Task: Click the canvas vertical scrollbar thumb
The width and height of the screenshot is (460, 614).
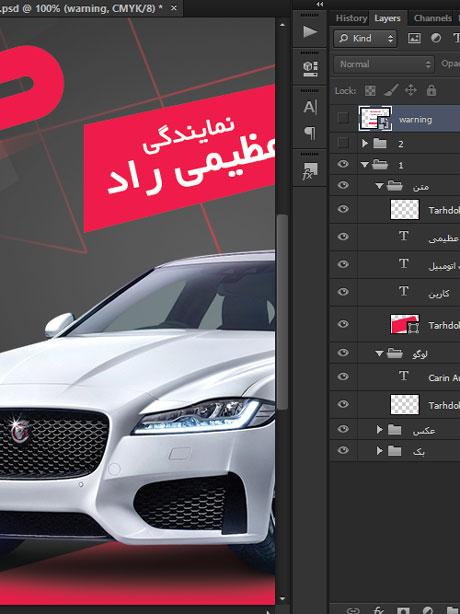Action: 282,311
